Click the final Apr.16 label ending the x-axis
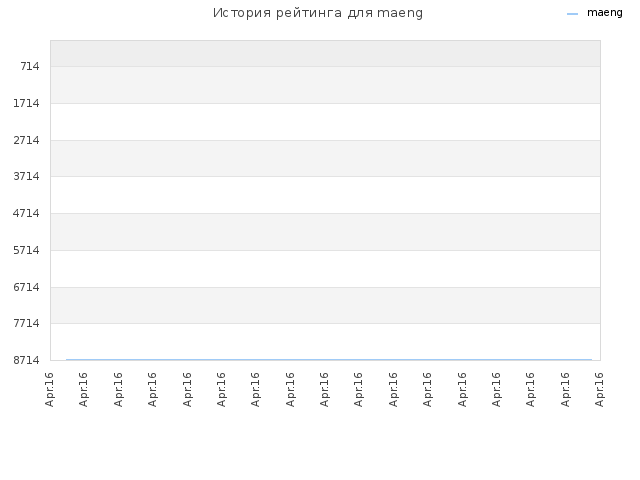The height and width of the screenshot is (480, 640). click(599, 389)
